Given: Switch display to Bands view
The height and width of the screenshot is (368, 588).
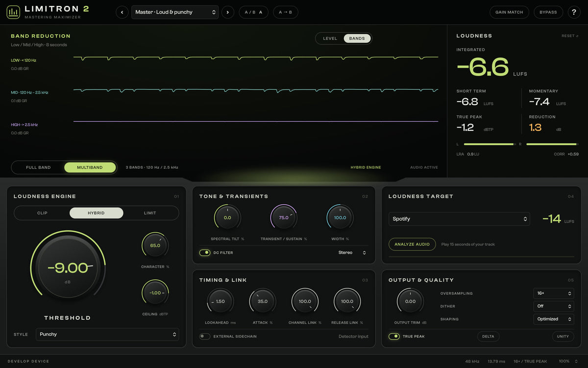Looking at the screenshot, I should click(357, 38).
